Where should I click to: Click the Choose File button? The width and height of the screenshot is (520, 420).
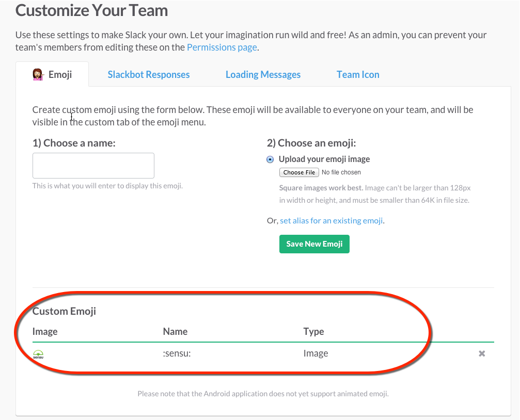click(299, 172)
